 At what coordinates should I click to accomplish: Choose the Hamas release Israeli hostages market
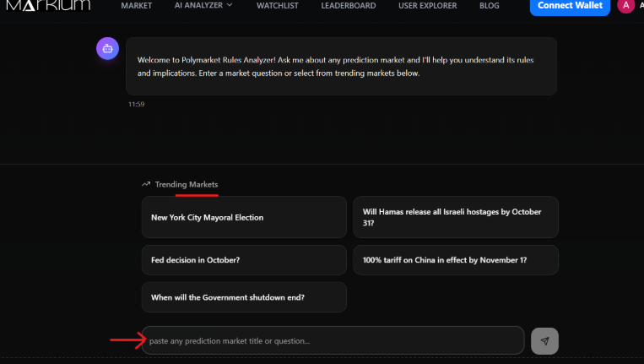pos(456,217)
